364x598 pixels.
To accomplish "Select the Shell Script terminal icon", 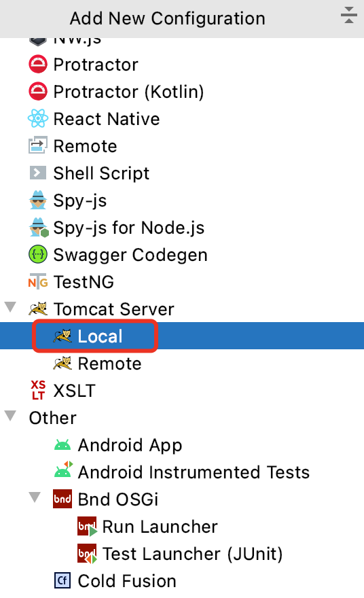I will [x=38, y=173].
